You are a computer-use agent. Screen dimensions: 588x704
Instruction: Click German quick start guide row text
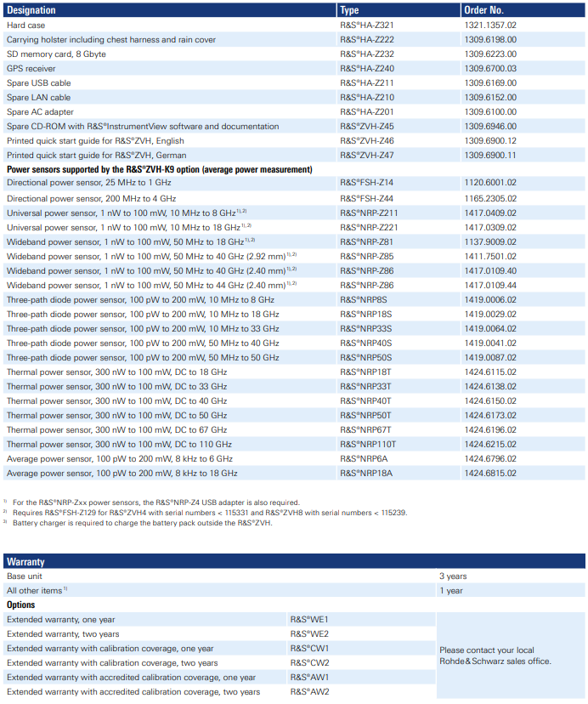click(x=97, y=155)
